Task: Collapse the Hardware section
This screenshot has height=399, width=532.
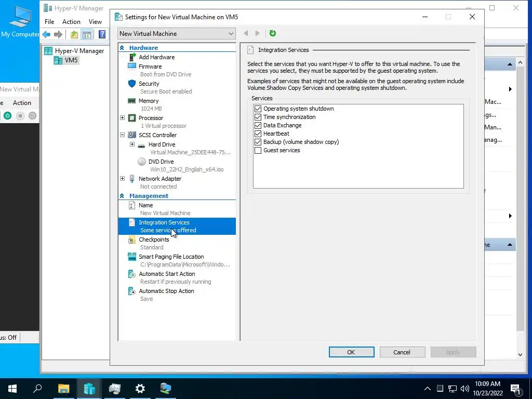Action: click(122, 48)
